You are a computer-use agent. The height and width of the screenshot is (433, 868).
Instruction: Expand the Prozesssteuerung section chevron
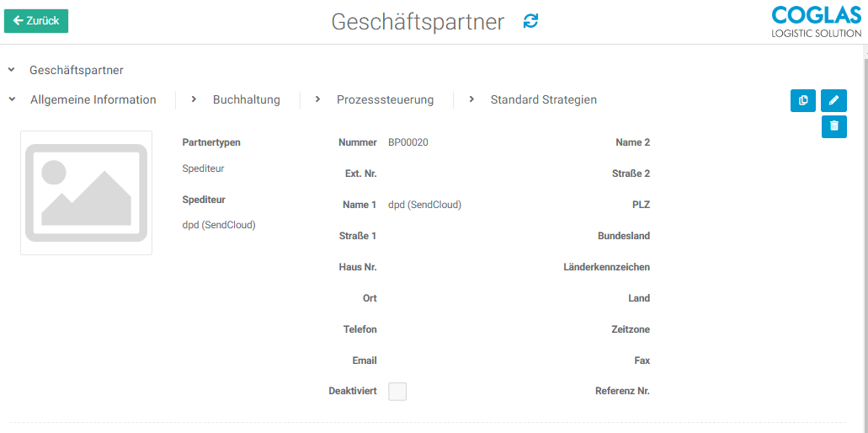[x=317, y=99]
